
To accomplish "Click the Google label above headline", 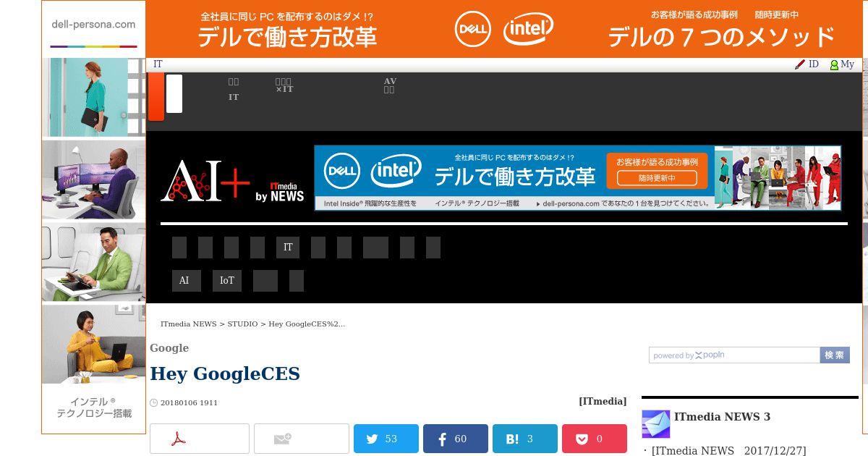I will pos(169,348).
